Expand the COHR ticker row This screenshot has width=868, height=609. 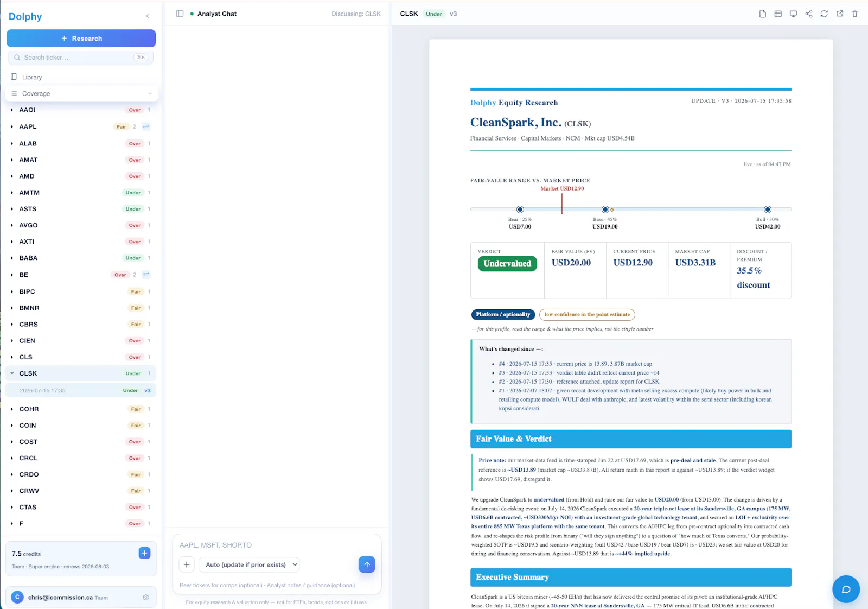[12, 409]
